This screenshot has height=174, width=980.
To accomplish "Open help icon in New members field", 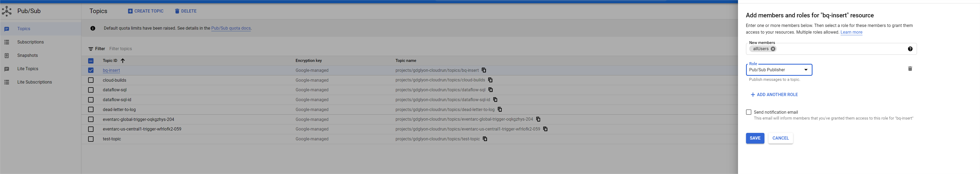I will coord(910,49).
